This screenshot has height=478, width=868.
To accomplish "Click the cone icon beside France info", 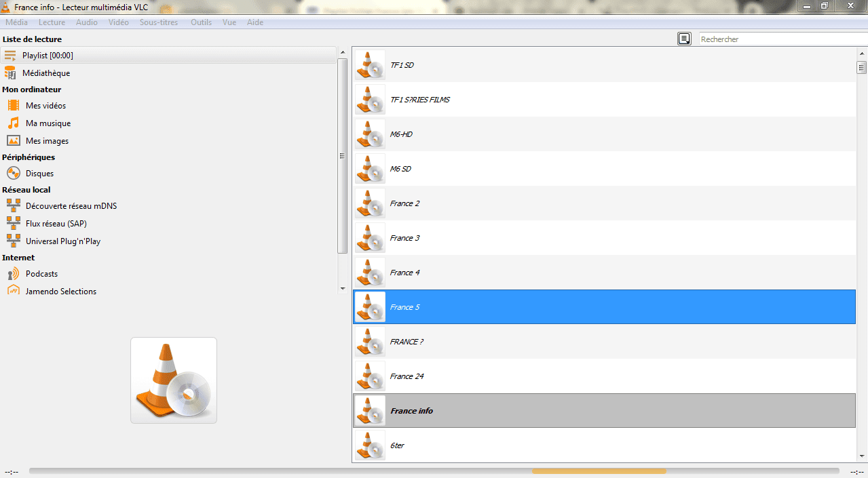I will (370, 411).
